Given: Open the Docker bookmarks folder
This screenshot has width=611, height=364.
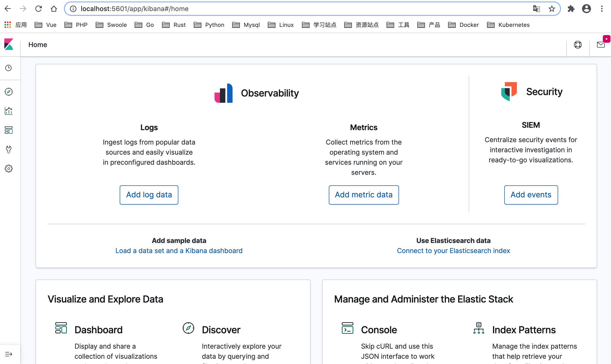Looking at the screenshot, I should tap(463, 25).
